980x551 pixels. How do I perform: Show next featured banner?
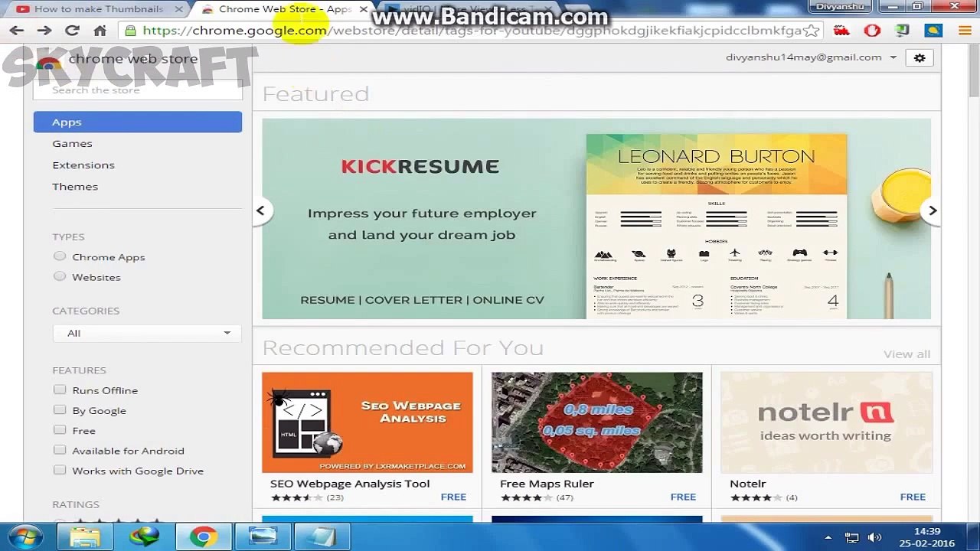pyautogui.click(x=933, y=210)
